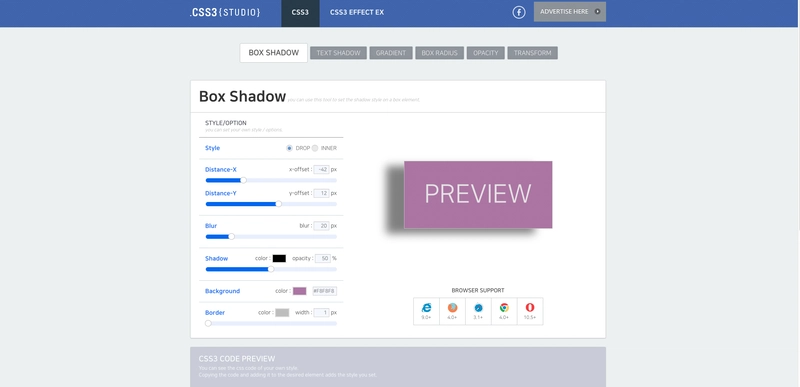This screenshot has height=387, width=800.
Task: Open the CSS3 Effect EX menu
Action: pos(357,12)
